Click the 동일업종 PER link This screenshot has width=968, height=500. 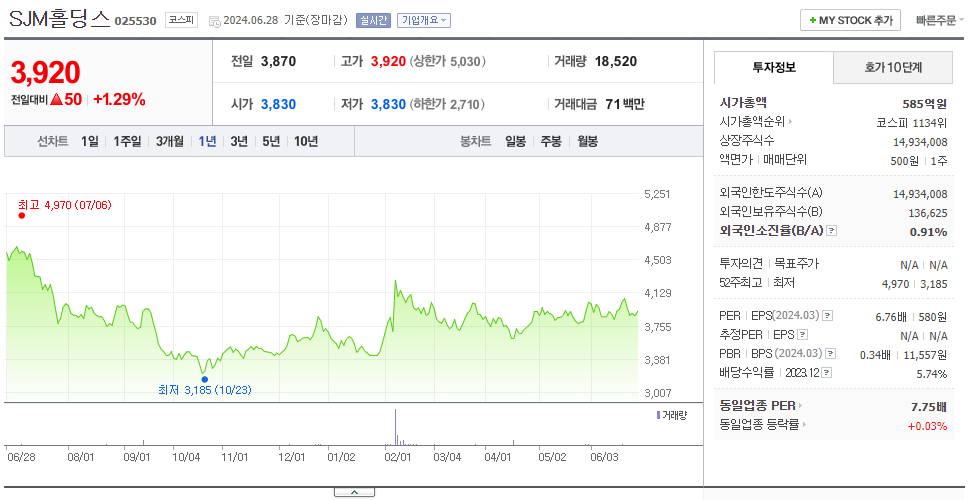[x=757, y=406]
